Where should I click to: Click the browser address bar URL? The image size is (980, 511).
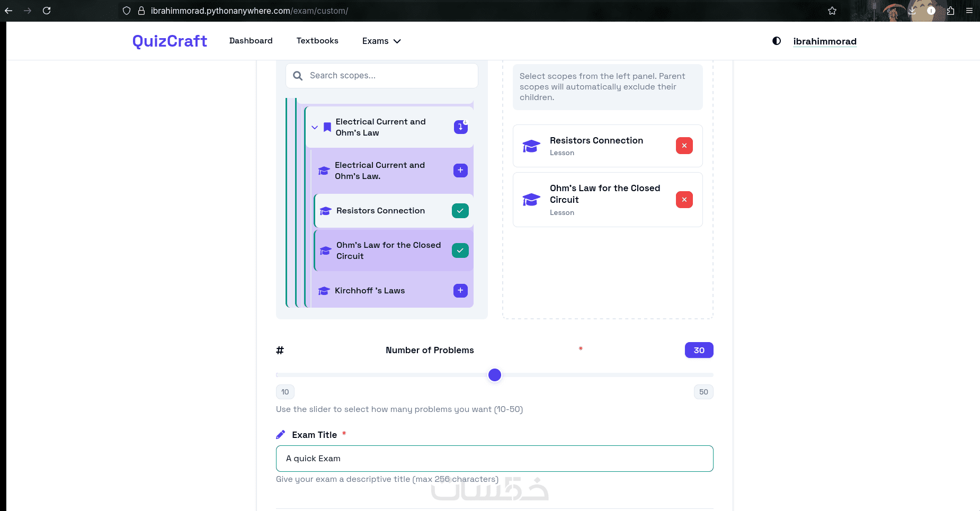(250, 11)
